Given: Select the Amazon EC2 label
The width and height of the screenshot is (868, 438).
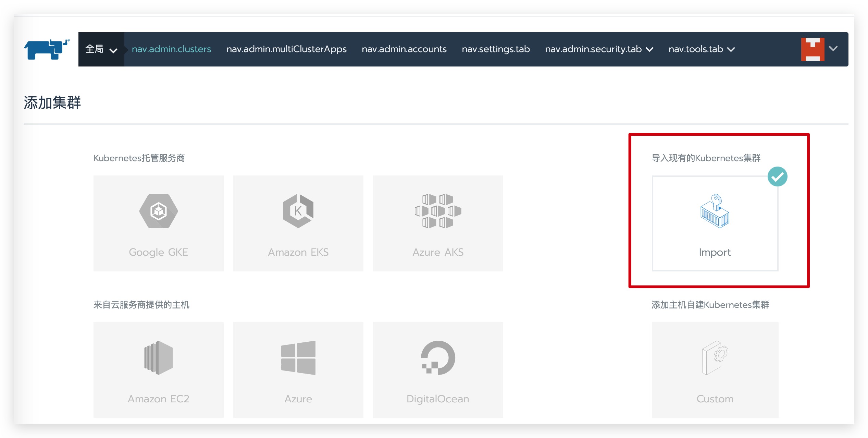Looking at the screenshot, I should pos(158,399).
